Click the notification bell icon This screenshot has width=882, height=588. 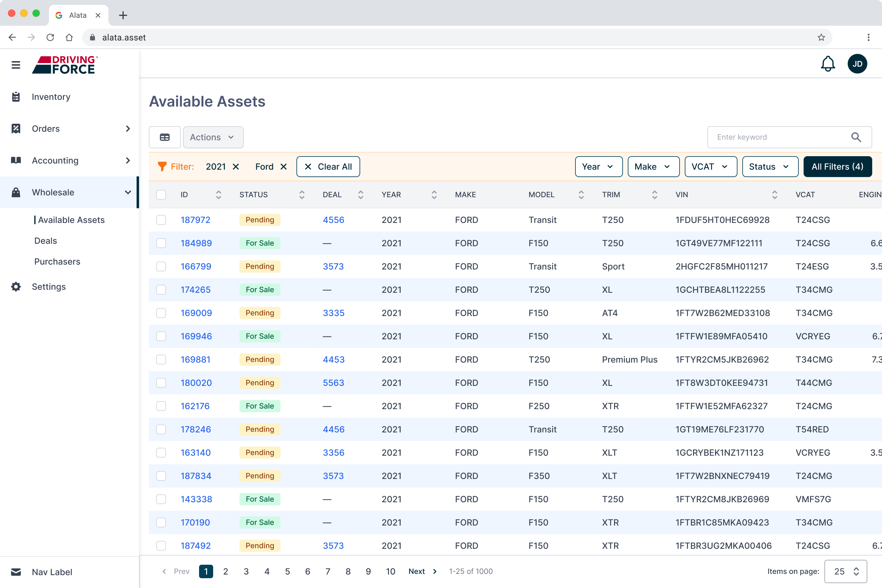[x=827, y=64]
